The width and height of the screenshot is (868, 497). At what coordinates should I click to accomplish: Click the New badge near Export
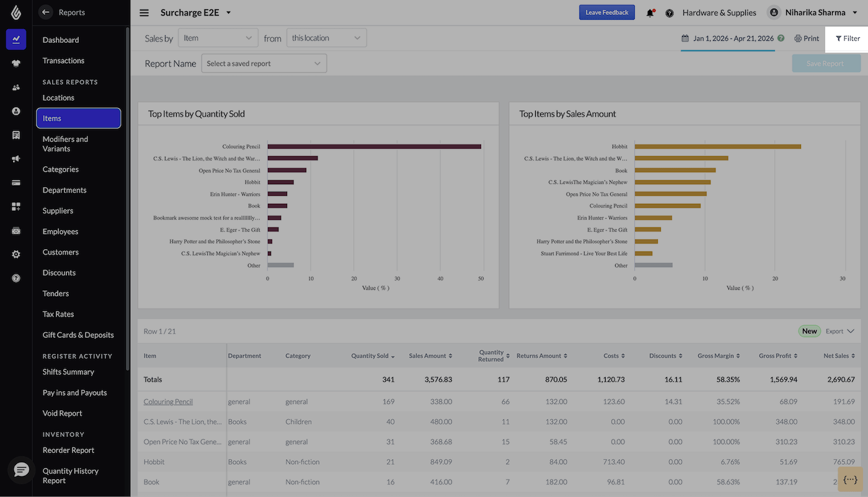(809, 332)
